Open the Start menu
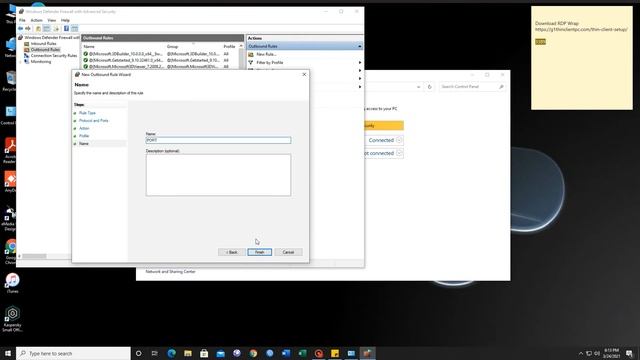 pyautogui.click(x=8, y=353)
